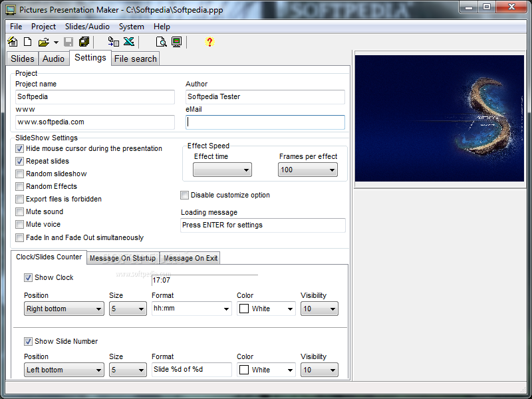Click the grayed-out Save floppy icon

[69, 42]
